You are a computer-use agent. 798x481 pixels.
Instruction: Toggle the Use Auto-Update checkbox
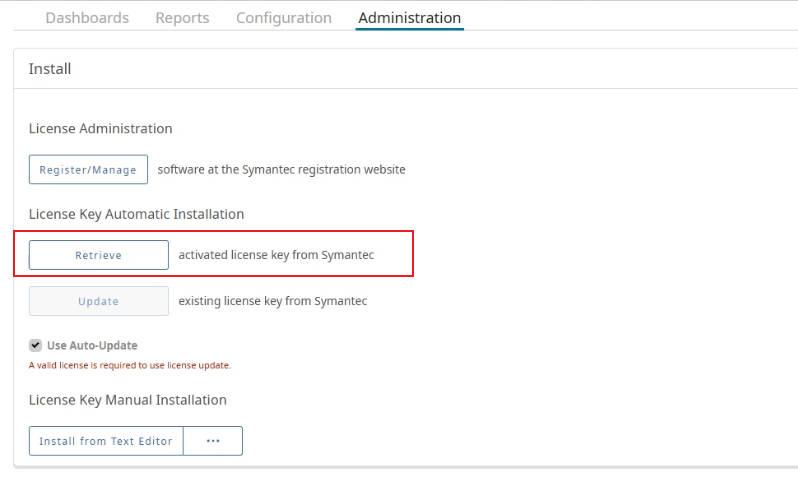(x=35, y=346)
